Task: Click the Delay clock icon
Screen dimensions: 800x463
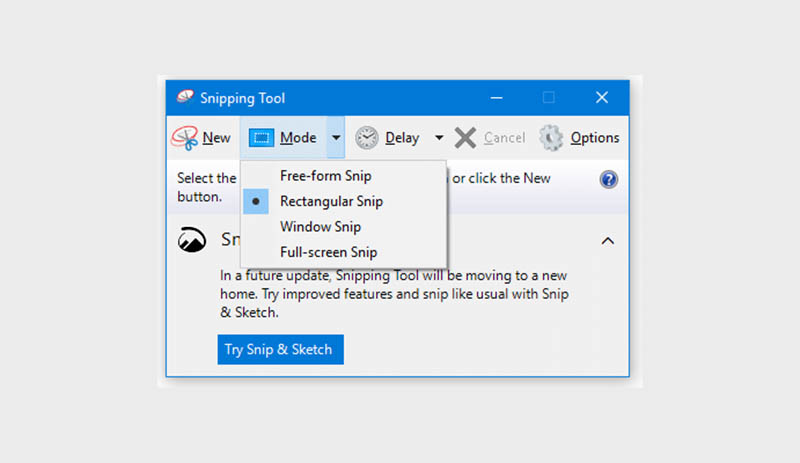Action: 366,138
